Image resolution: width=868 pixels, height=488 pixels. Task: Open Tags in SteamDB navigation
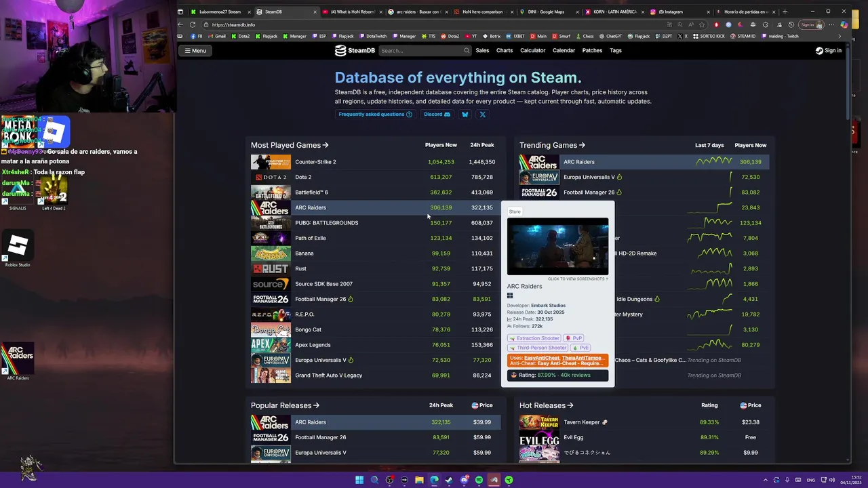[616, 51]
